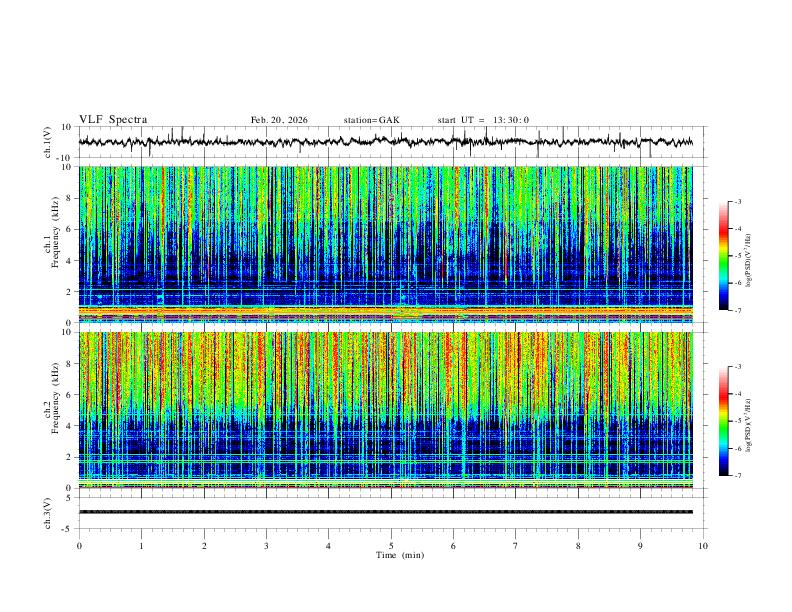
Task: Click the "8" kHz tick of ch.2 spectrogram
Action: coord(70,364)
